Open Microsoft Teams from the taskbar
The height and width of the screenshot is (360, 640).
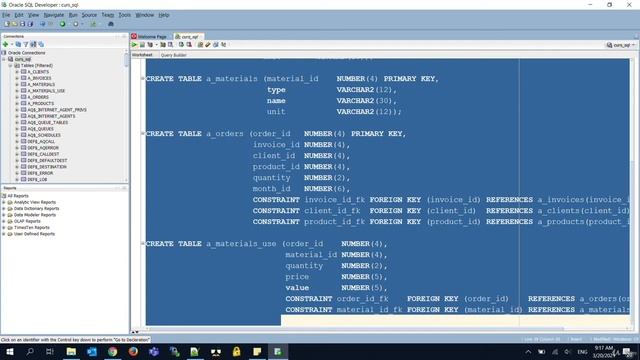(154, 351)
